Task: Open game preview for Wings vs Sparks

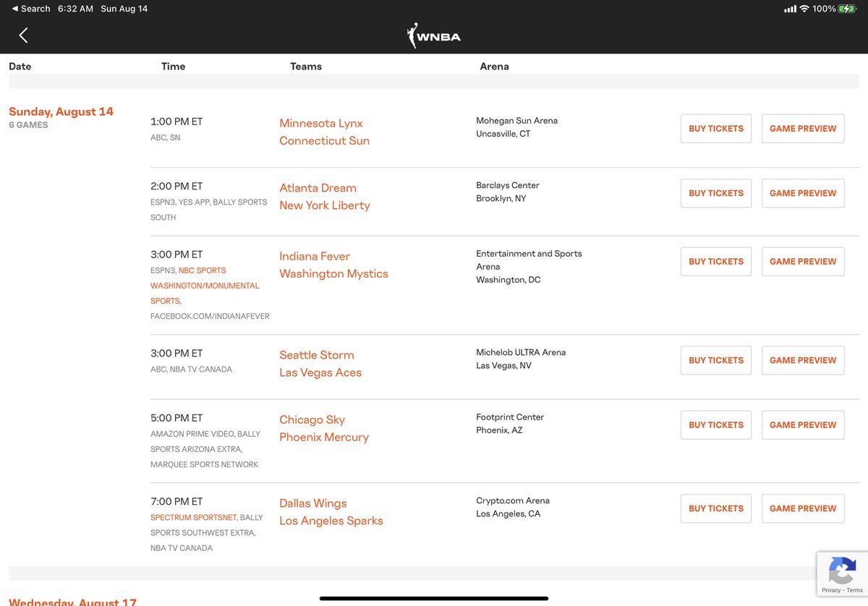Action: (803, 508)
